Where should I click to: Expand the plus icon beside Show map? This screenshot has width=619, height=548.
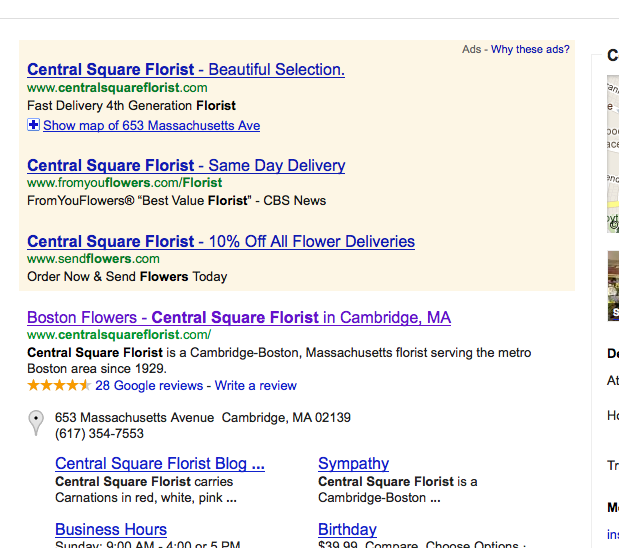coord(34,125)
